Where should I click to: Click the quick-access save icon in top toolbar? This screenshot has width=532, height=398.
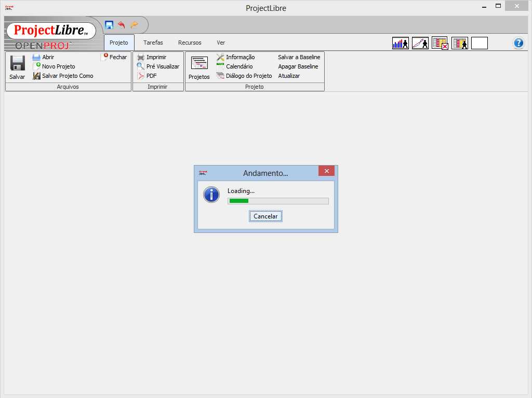109,25
